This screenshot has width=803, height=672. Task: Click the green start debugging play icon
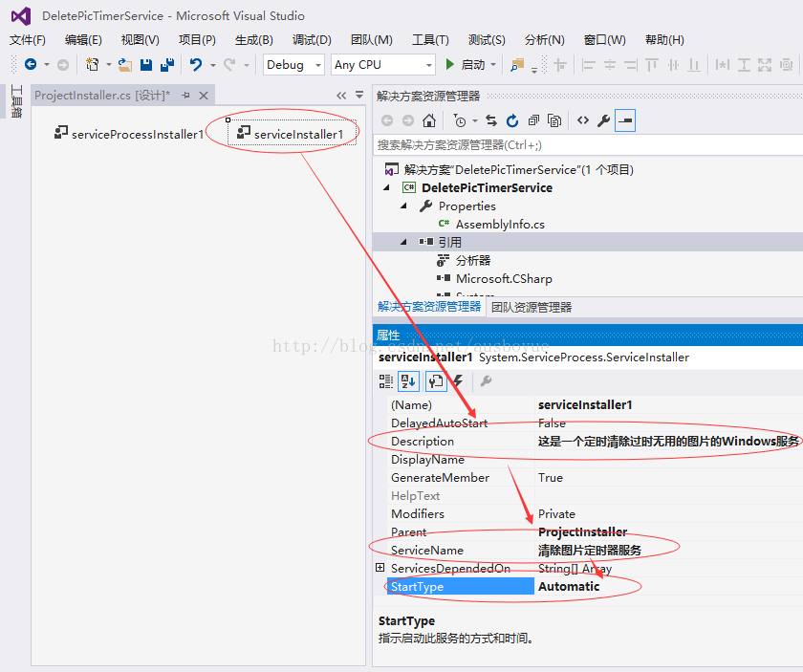pyautogui.click(x=449, y=64)
